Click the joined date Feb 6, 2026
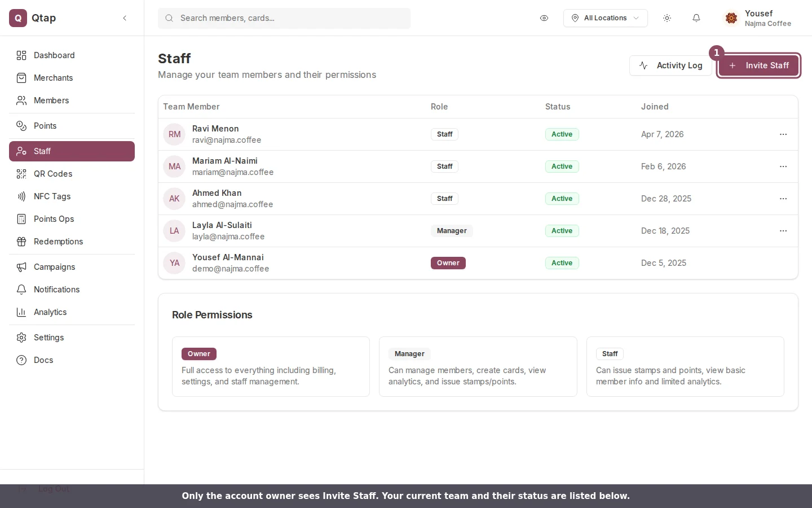 point(664,167)
